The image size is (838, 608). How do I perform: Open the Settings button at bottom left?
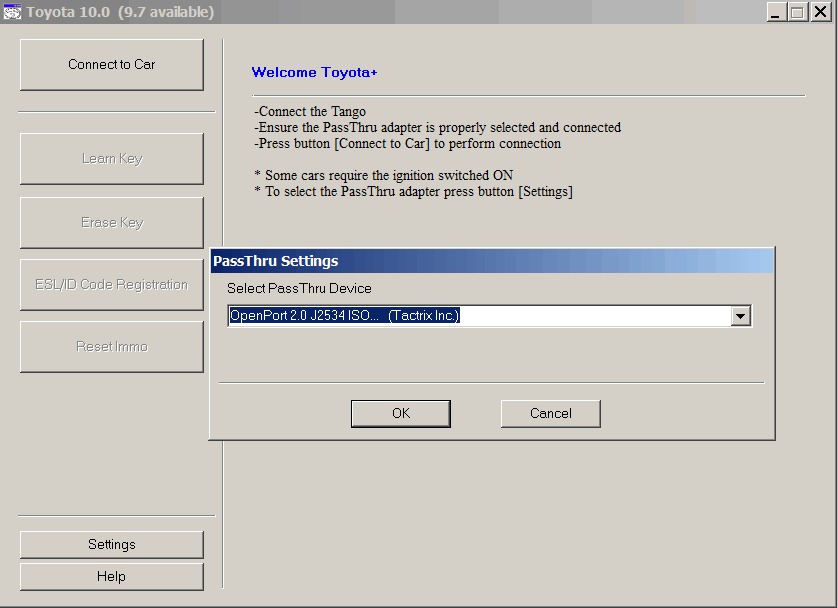click(112, 545)
